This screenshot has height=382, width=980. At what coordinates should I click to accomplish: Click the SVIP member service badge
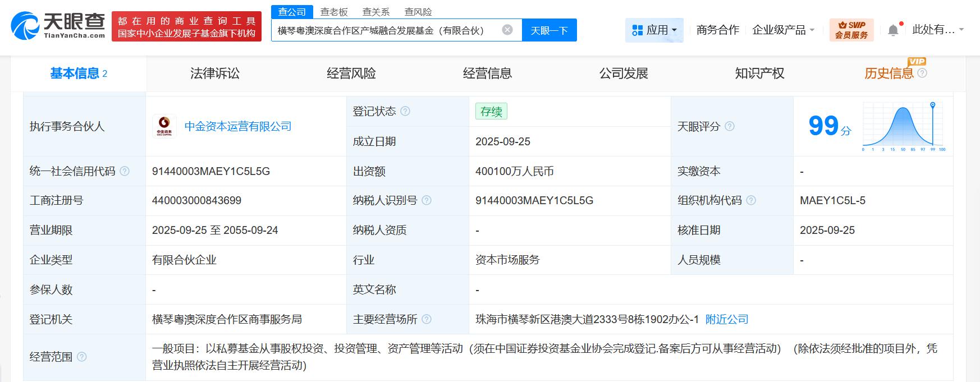tap(851, 30)
